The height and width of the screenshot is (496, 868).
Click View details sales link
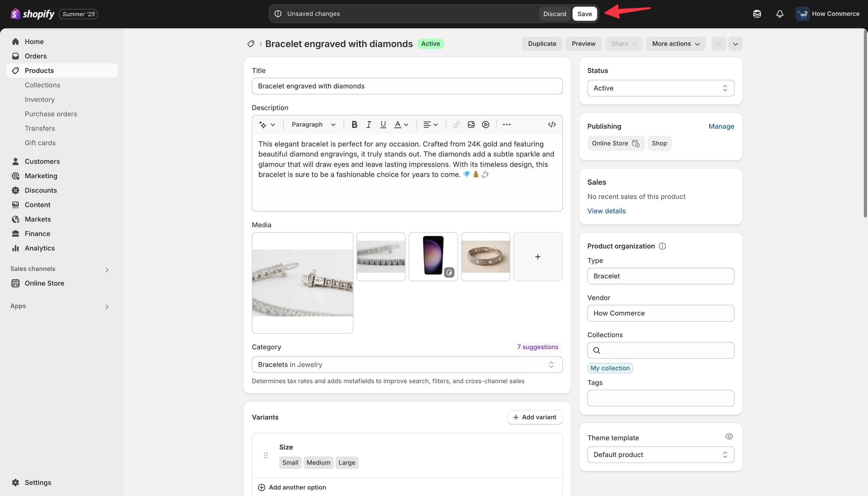tap(606, 211)
